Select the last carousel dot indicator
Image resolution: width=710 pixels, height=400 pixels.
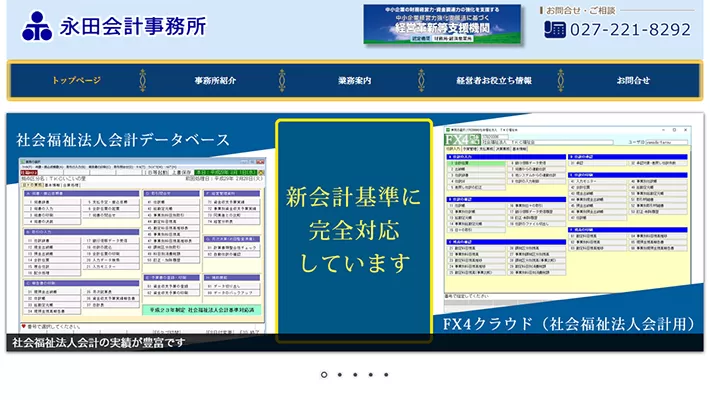[386, 375]
